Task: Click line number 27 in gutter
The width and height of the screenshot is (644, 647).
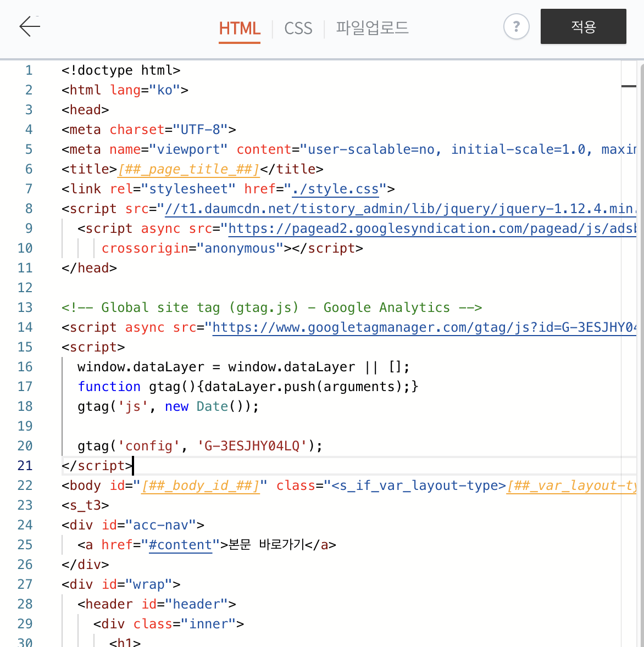Action: 25,585
